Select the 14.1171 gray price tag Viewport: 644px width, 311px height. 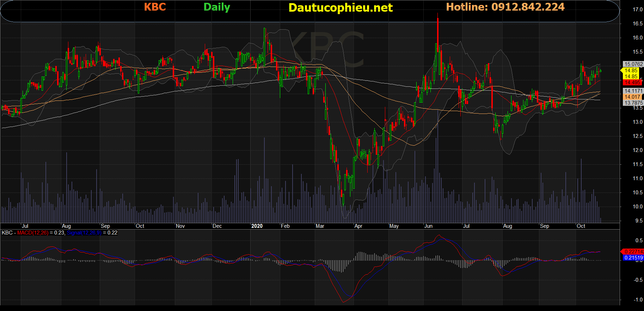(633, 91)
